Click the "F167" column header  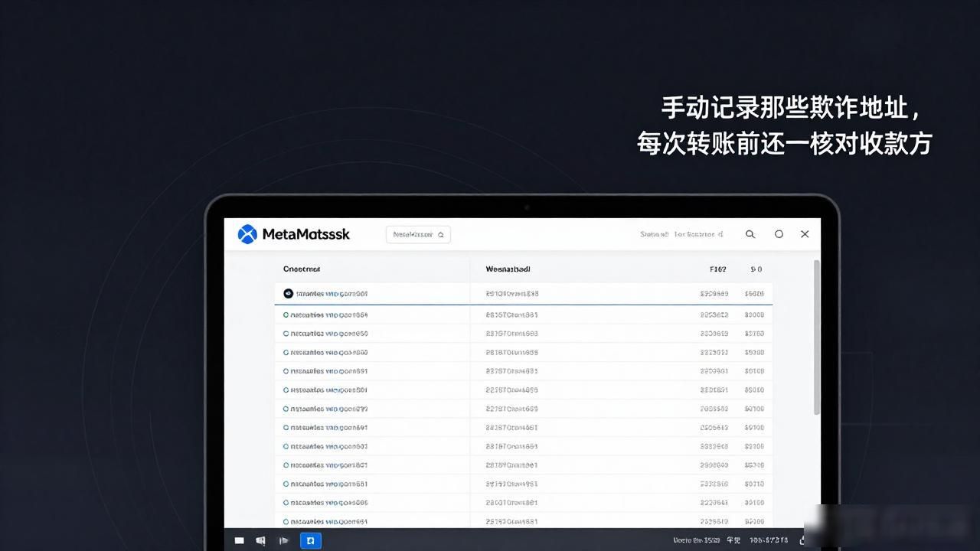click(718, 269)
